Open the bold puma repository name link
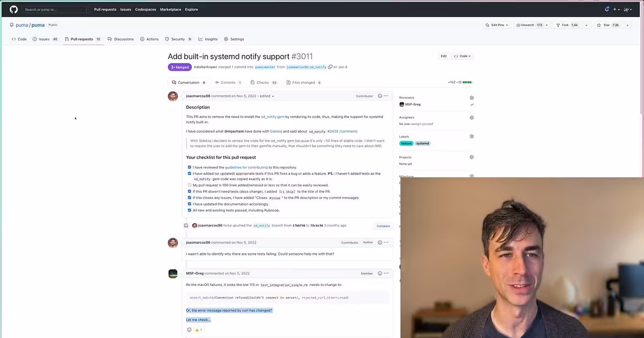644x338 pixels. pos(38,25)
